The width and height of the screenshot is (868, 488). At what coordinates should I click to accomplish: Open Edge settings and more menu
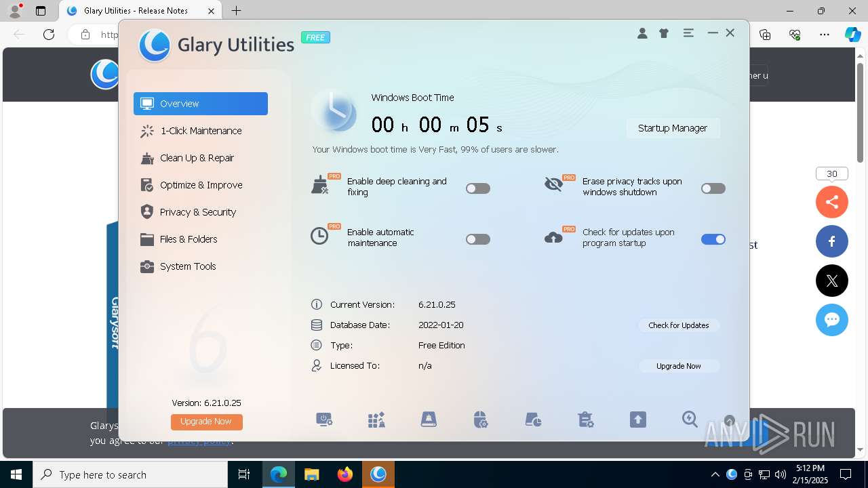point(824,35)
